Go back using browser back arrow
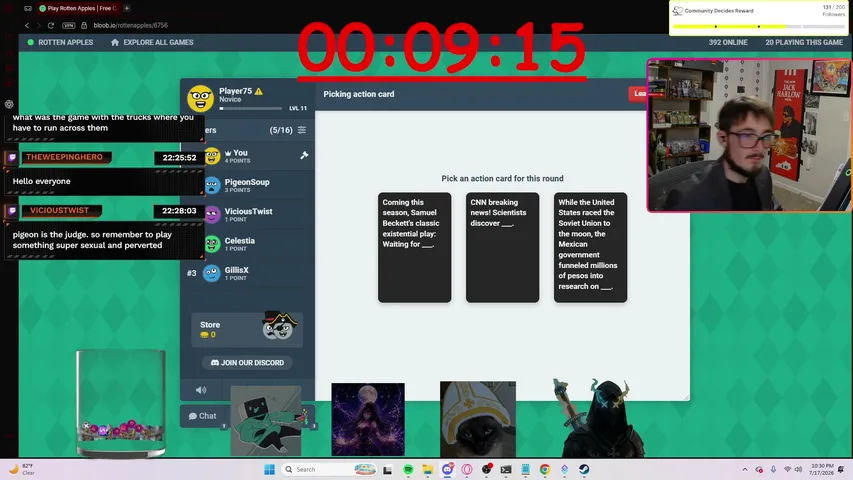This screenshot has height=480, width=853. (27, 25)
